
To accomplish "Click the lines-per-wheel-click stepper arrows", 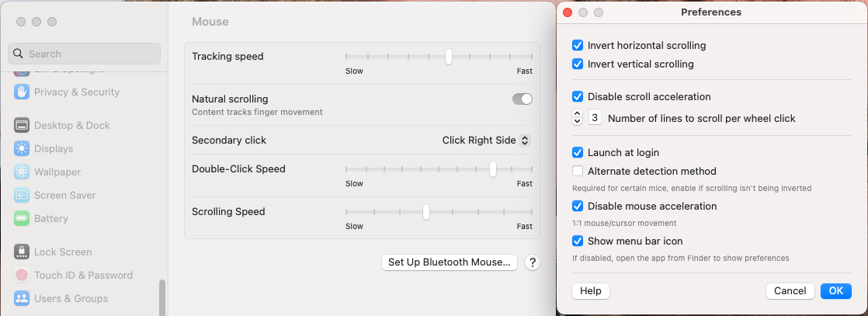I will (577, 118).
